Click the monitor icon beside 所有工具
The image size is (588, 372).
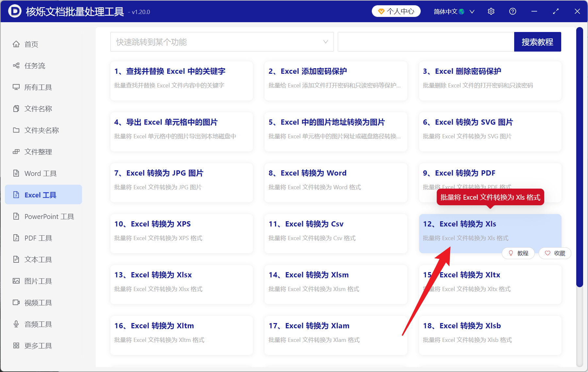(16, 87)
